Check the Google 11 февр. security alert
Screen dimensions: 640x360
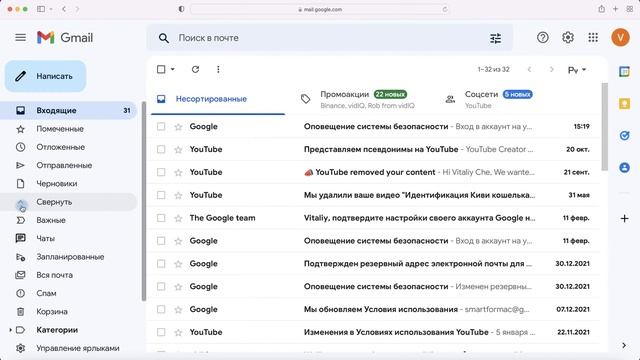(x=161, y=241)
